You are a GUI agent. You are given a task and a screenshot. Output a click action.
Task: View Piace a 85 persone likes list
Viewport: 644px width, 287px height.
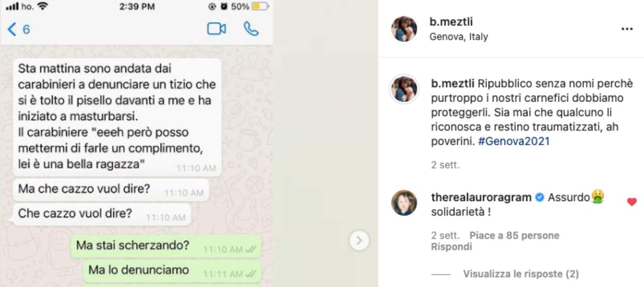[514, 235]
